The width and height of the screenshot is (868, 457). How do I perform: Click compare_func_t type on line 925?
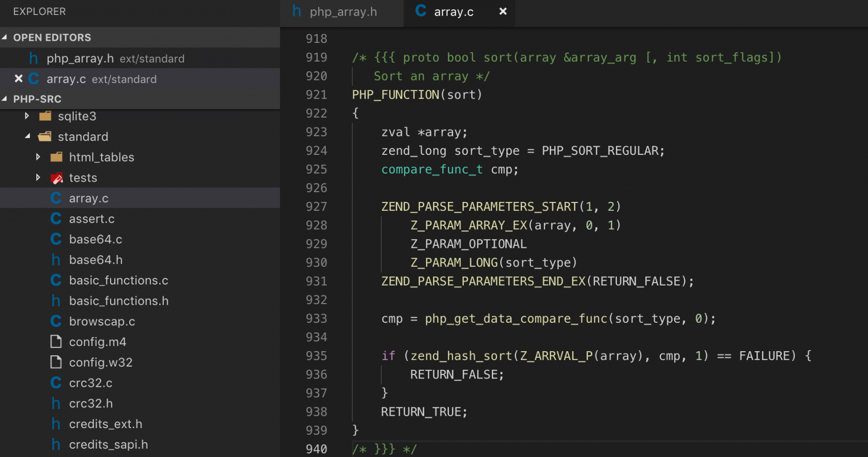point(432,169)
